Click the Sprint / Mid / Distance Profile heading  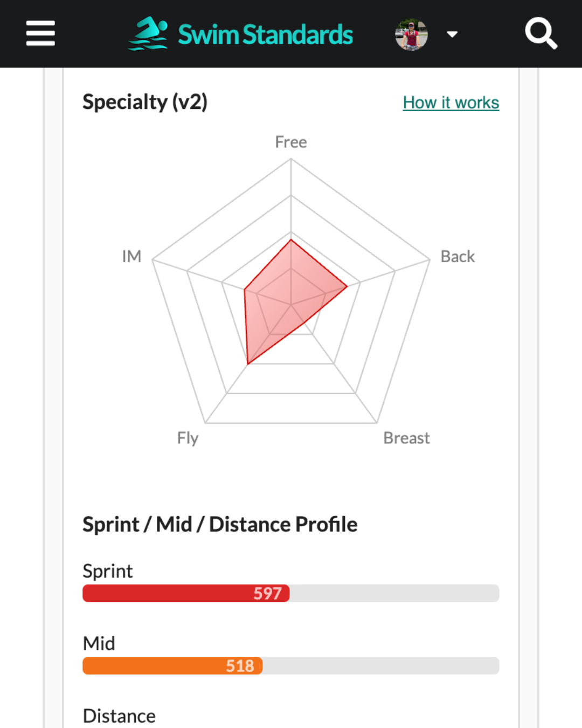[220, 524]
